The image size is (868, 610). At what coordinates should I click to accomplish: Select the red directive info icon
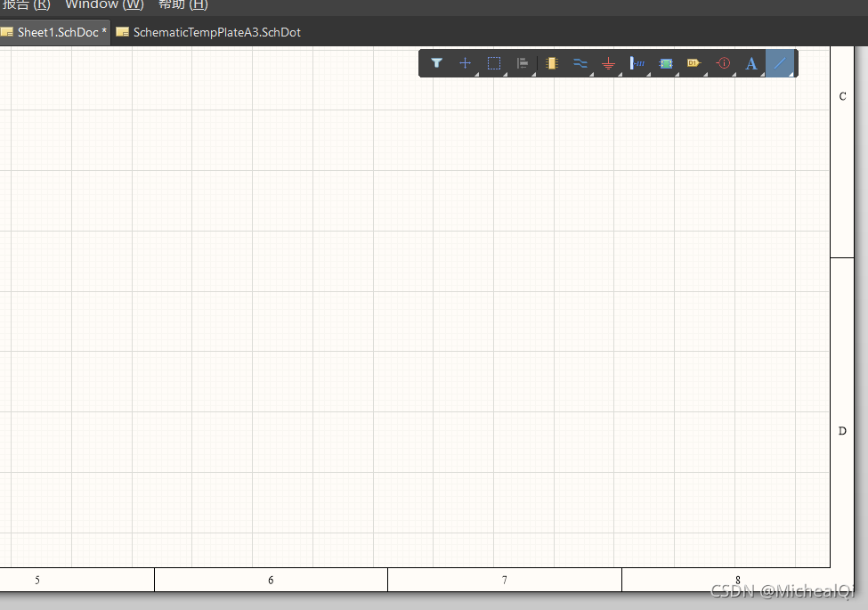722,63
